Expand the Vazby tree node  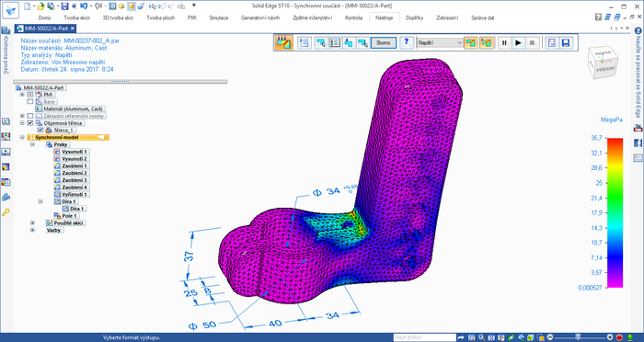point(32,231)
